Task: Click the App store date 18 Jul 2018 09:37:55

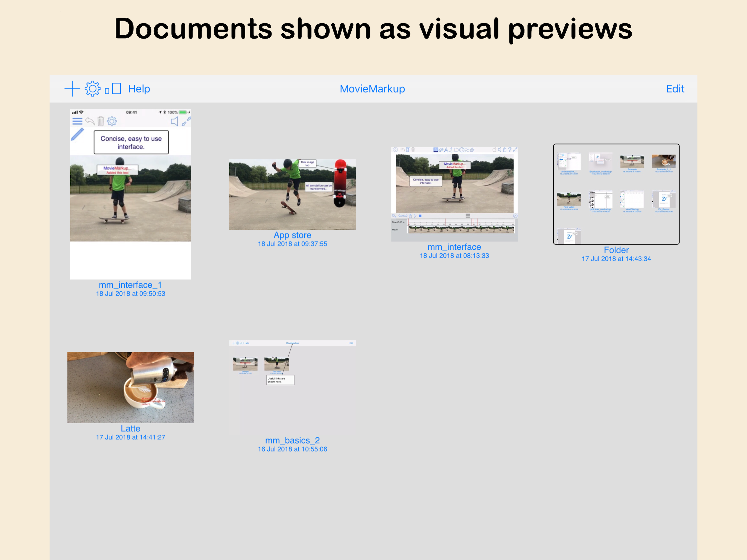Action: [x=292, y=244]
